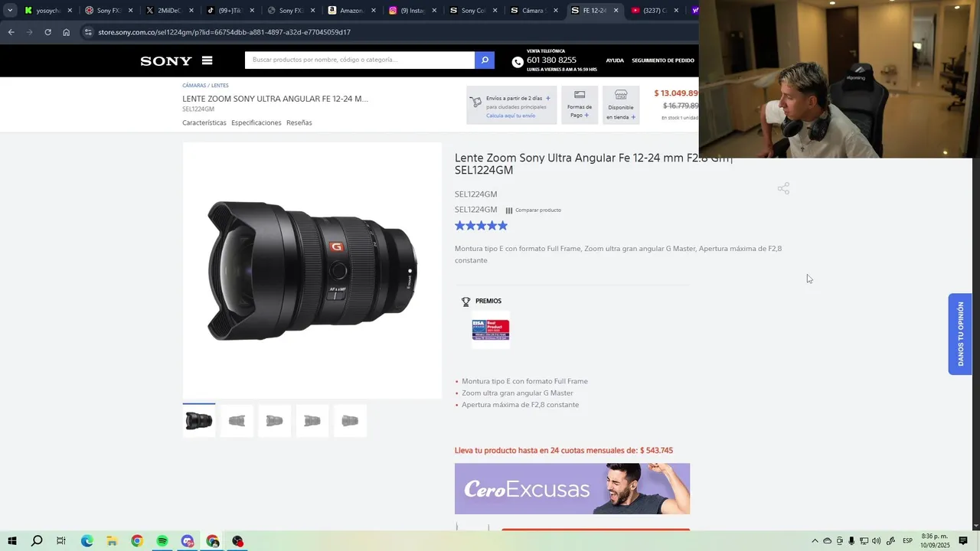Close the Amazon browser tab
The width and height of the screenshot is (980, 551).
tap(374, 11)
